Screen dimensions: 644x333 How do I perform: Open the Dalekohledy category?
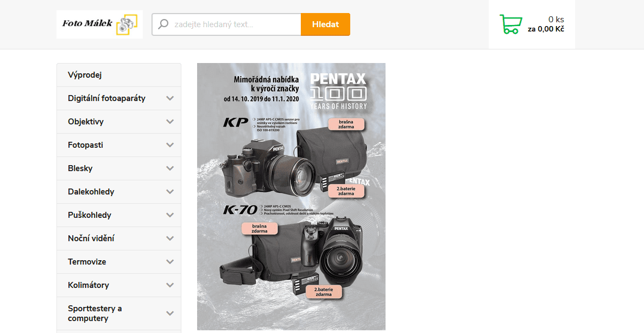pos(91,192)
